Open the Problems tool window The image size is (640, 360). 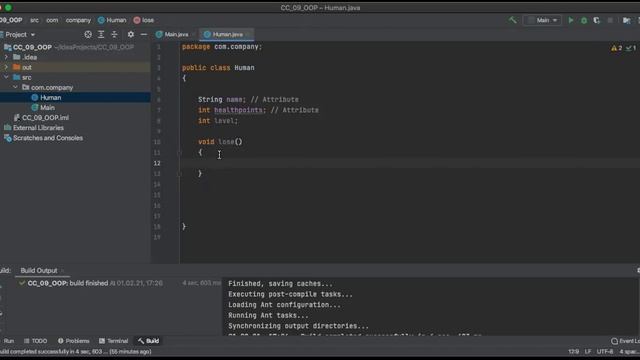[x=73, y=341]
